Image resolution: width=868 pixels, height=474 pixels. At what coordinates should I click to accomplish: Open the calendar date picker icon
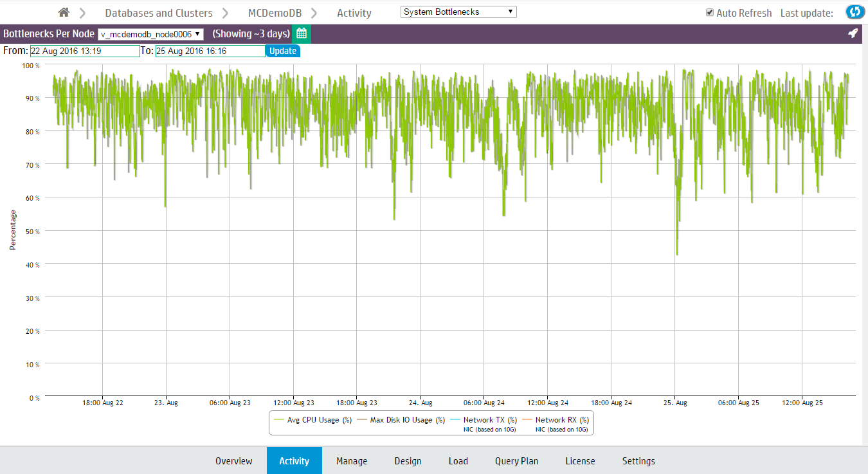(301, 33)
